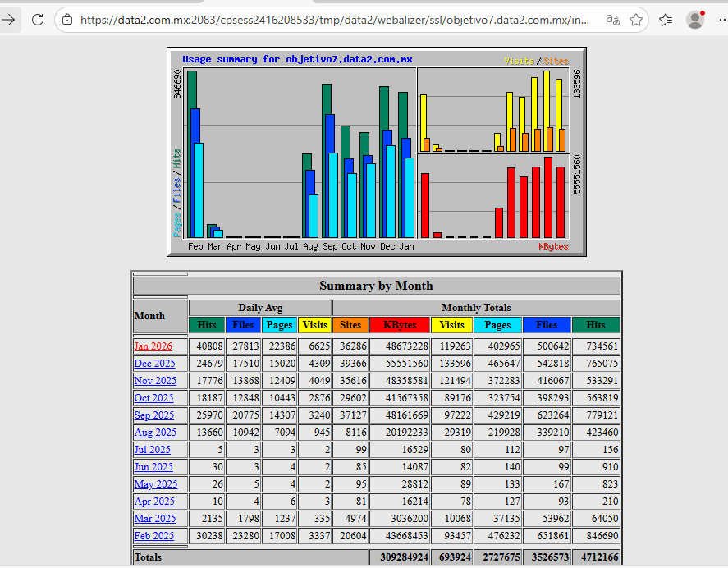This screenshot has height=568, width=728.
Task: Open the Nov 2025 statistics link
Action: coord(155,381)
